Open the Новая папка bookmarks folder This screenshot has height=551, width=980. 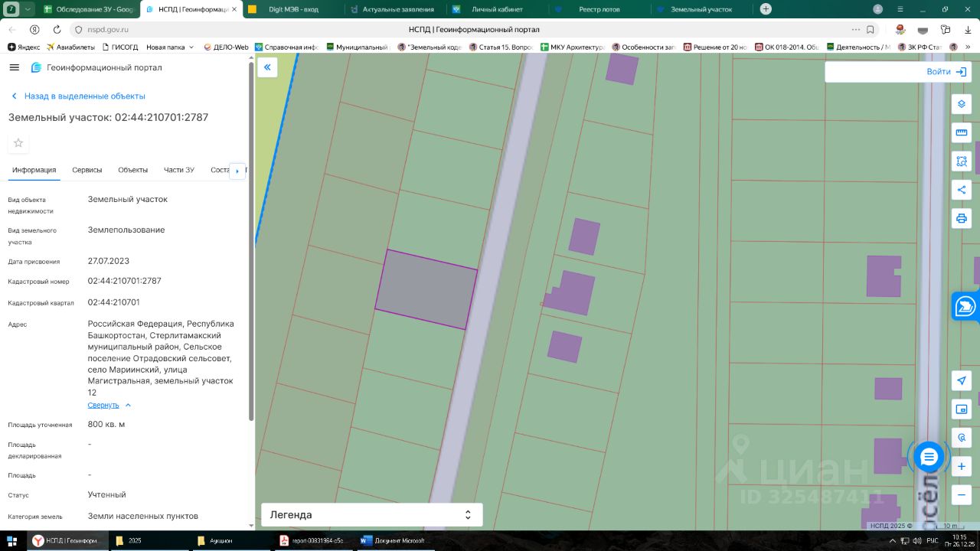point(170,47)
